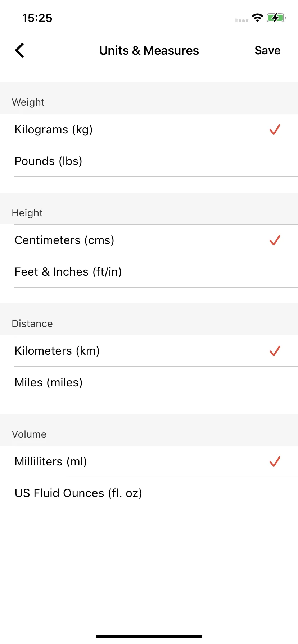Select Kilograms (kg) weight option
The image size is (298, 644).
click(149, 129)
